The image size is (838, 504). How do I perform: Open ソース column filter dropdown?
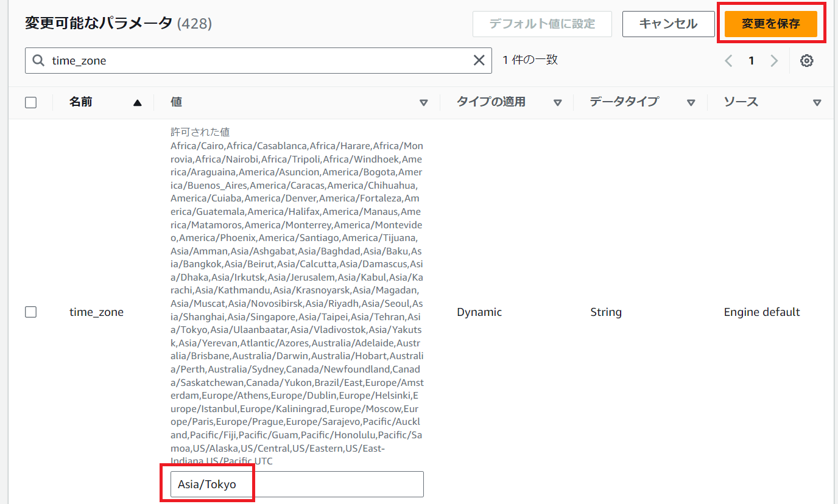817,103
